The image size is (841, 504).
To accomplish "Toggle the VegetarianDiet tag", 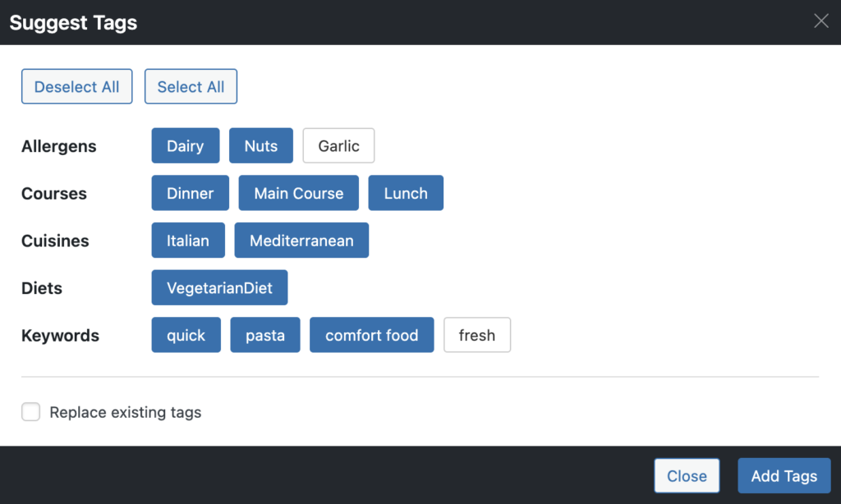I will (219, 288).
